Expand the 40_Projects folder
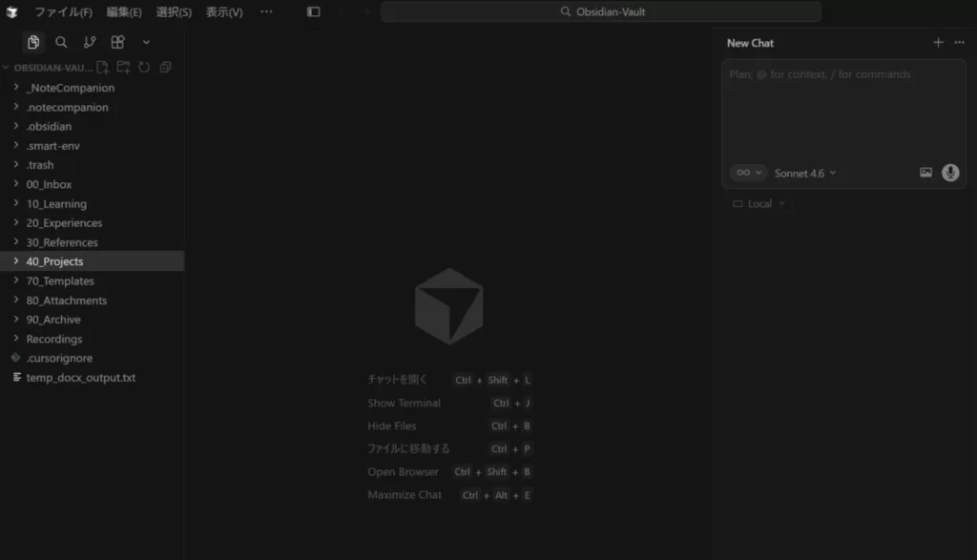The height and width of the screenshot is (560, 977). click(x=54, y=261)
